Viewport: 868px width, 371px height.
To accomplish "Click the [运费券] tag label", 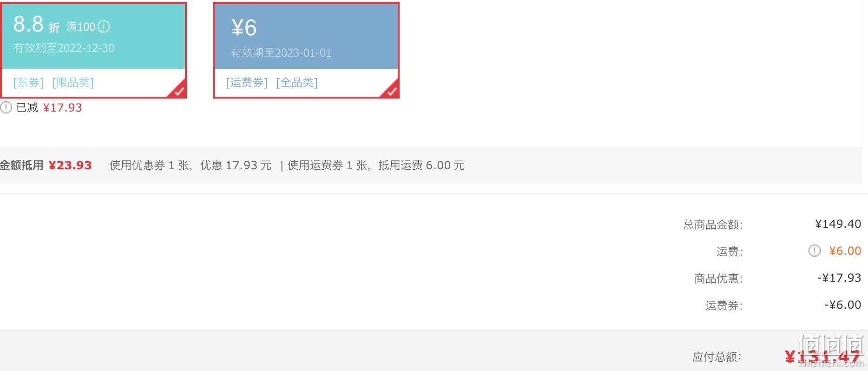I will pos(247,83).
